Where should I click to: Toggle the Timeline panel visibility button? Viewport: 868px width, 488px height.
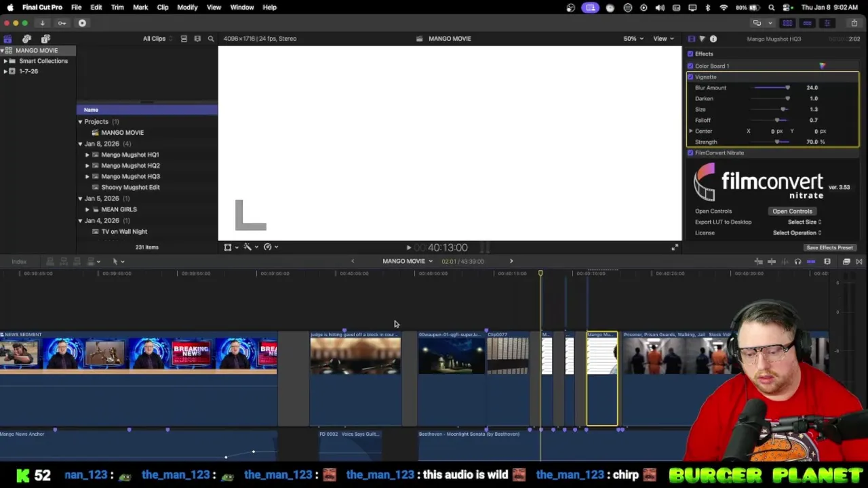(x=807, y=23)
